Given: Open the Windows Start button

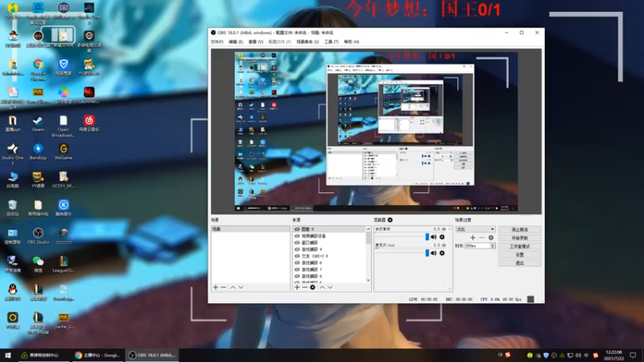Looking at the screenshot, I should pos(8,355).
